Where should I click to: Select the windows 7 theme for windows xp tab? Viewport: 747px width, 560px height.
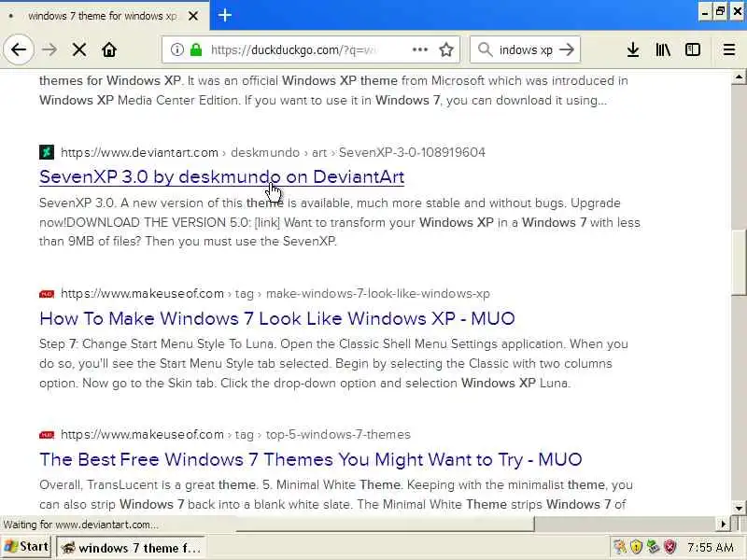102,16
